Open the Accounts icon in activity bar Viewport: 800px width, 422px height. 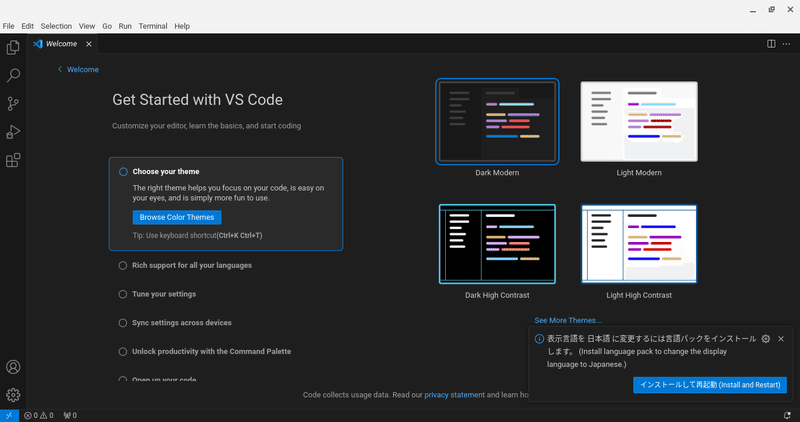[x=13, y=367]
